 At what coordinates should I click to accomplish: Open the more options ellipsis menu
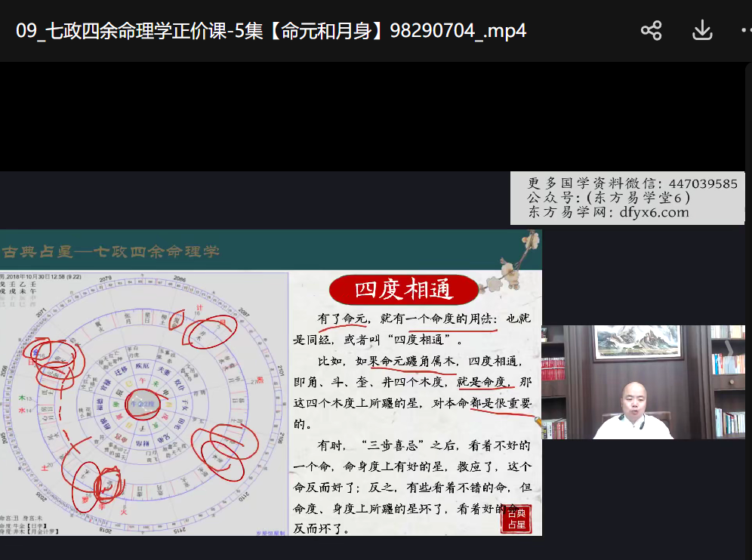coord(746,31)
